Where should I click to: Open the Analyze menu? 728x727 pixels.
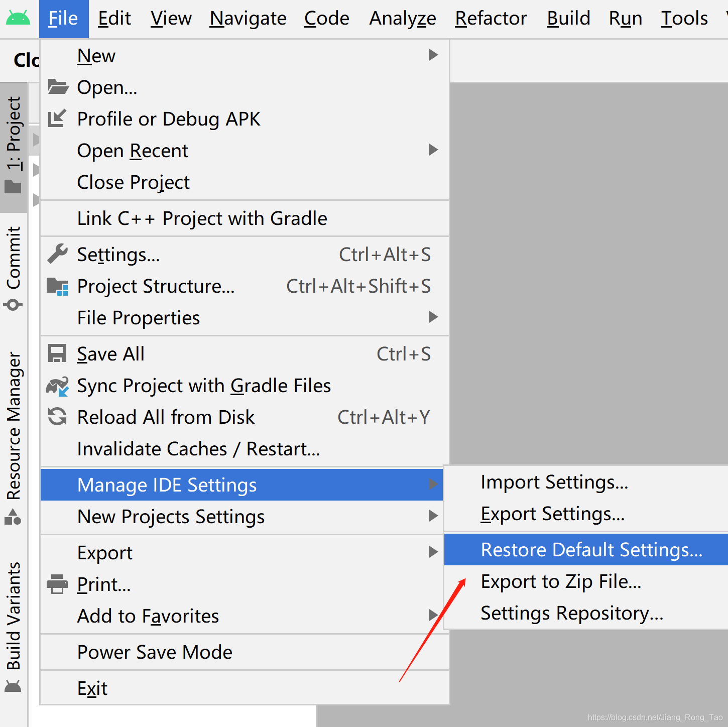pyautogui.click(x=403, y=19)
